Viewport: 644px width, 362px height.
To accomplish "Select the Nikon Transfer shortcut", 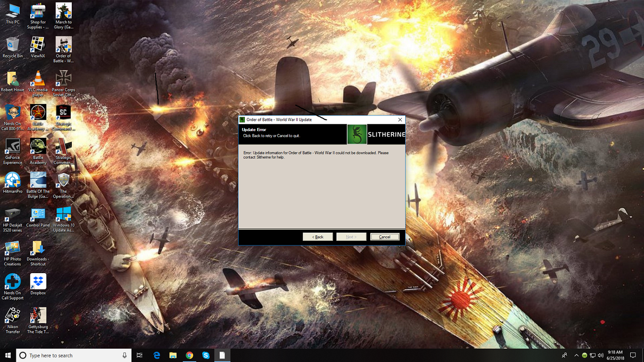I will (13, 321).
